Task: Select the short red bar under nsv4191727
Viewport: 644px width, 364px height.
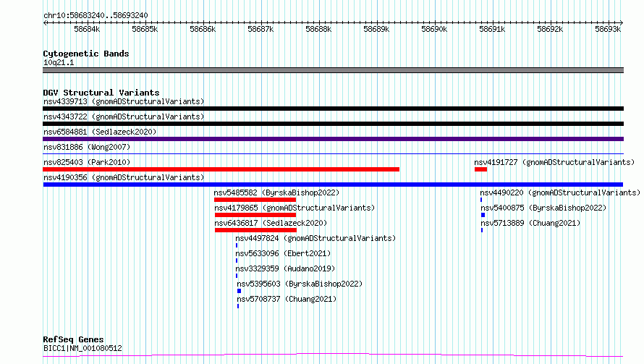Action: pyautogui.click(x=480, y=169)
